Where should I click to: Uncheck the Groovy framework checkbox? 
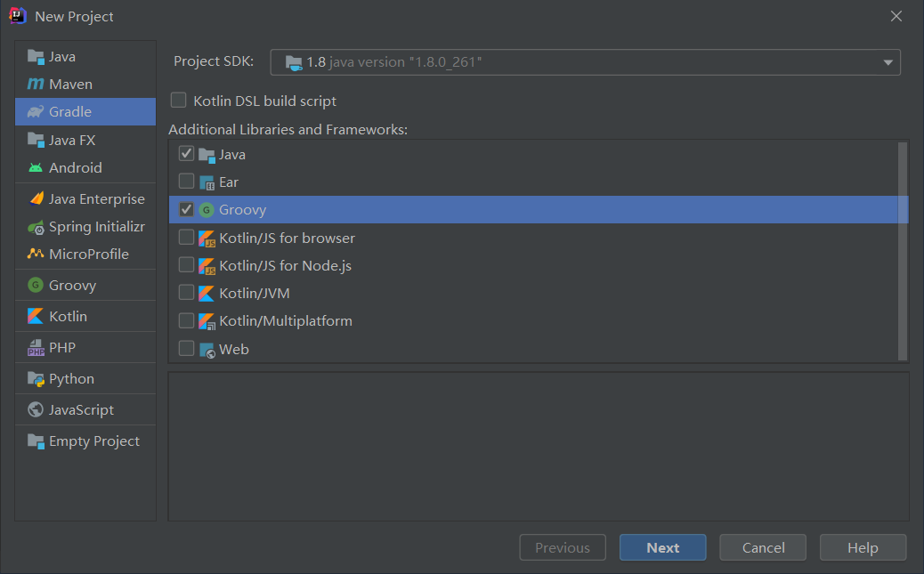tap(186, 209)
